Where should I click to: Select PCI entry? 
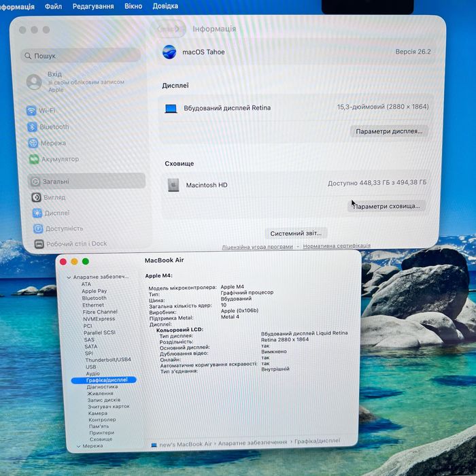pos(88,326)
